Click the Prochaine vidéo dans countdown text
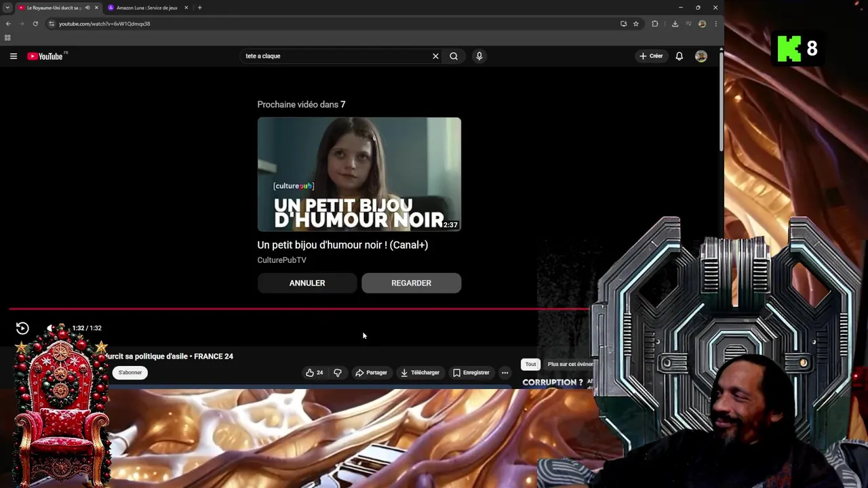This screenshot has height=488, width=868. [x=301, y=104]
